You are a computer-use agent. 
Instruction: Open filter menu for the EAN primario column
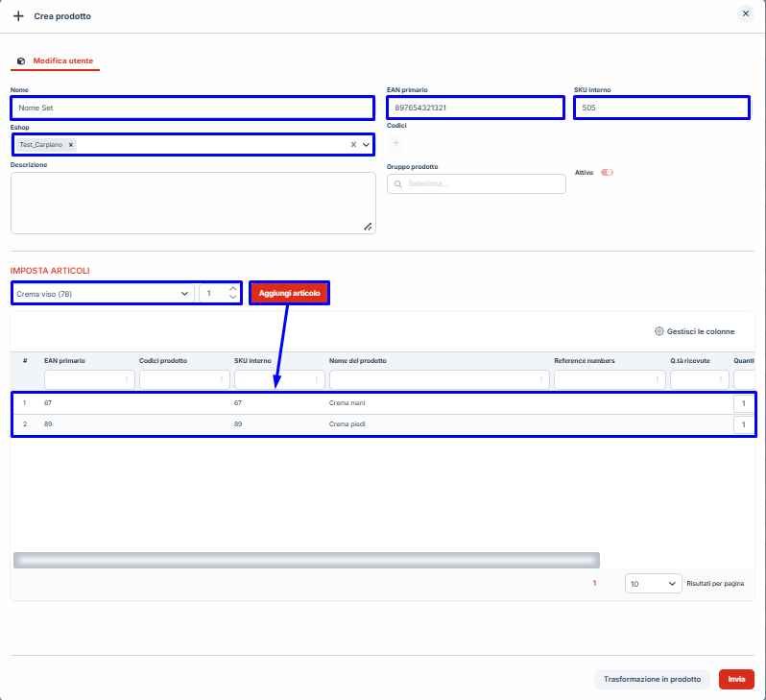pos(127,380)
